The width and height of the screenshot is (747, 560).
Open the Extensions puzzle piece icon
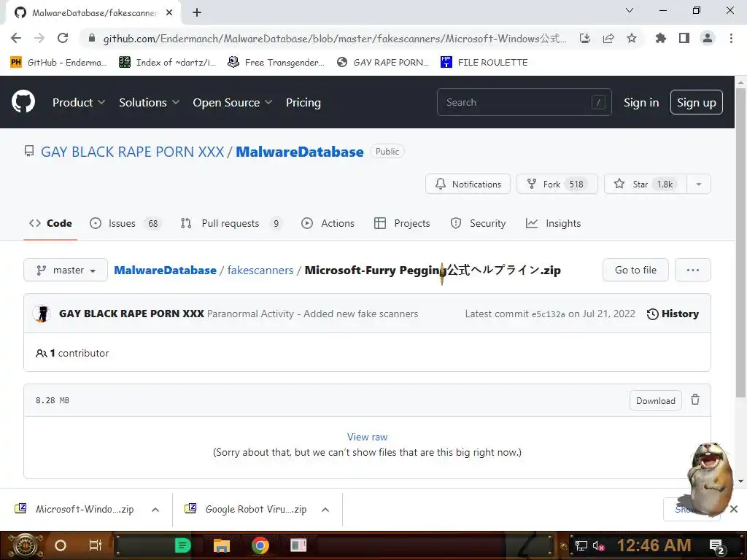pyautogui.click(x=660, y=38)
